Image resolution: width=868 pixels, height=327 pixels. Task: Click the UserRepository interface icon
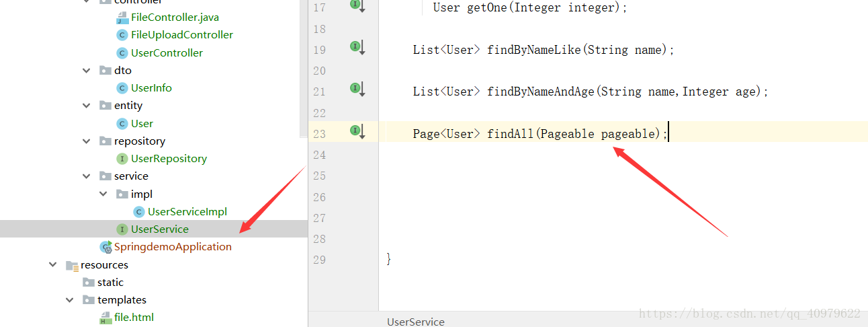point(122,159)
